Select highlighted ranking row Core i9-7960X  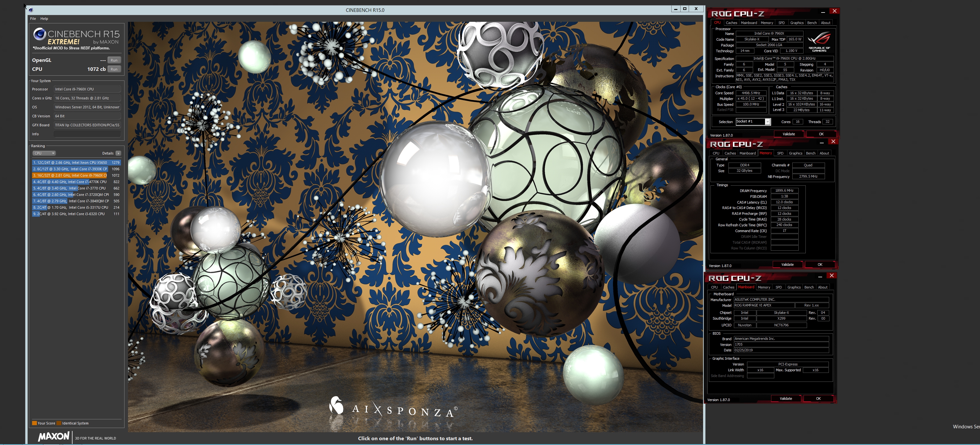click(x=76, y=176)
